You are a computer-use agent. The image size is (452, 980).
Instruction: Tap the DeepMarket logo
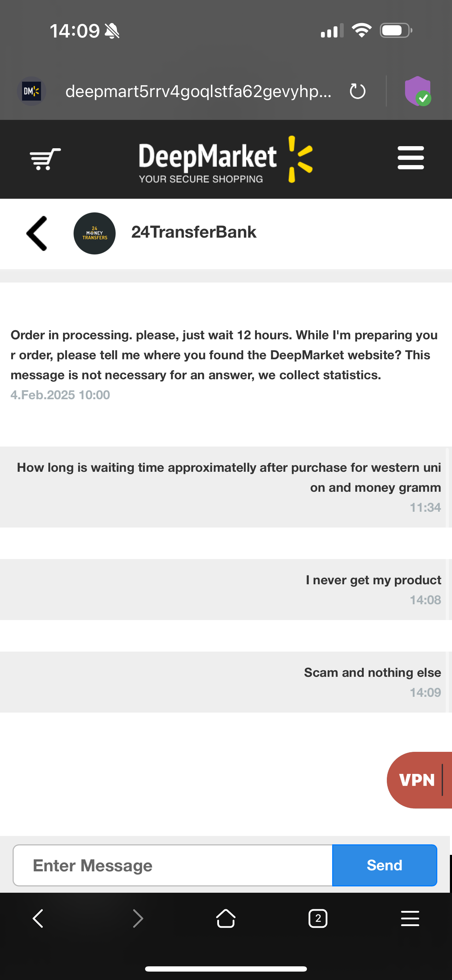(226, 159)
